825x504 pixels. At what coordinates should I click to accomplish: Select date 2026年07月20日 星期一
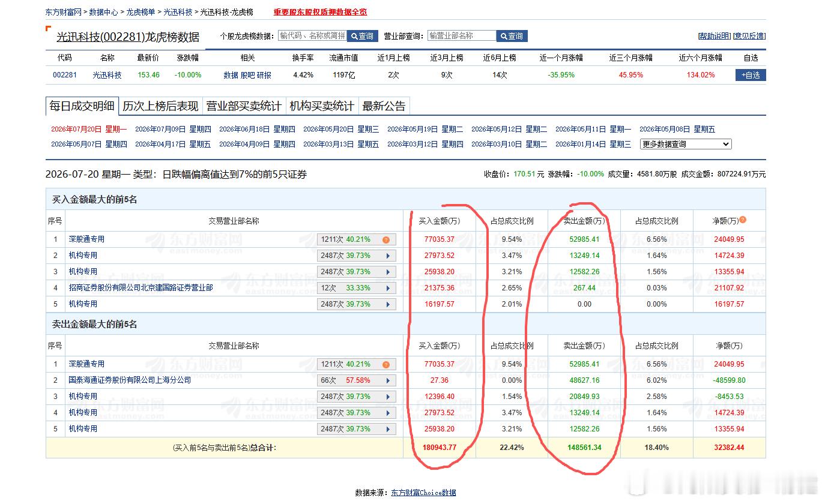pyautogui.click(x=89, y=129)
